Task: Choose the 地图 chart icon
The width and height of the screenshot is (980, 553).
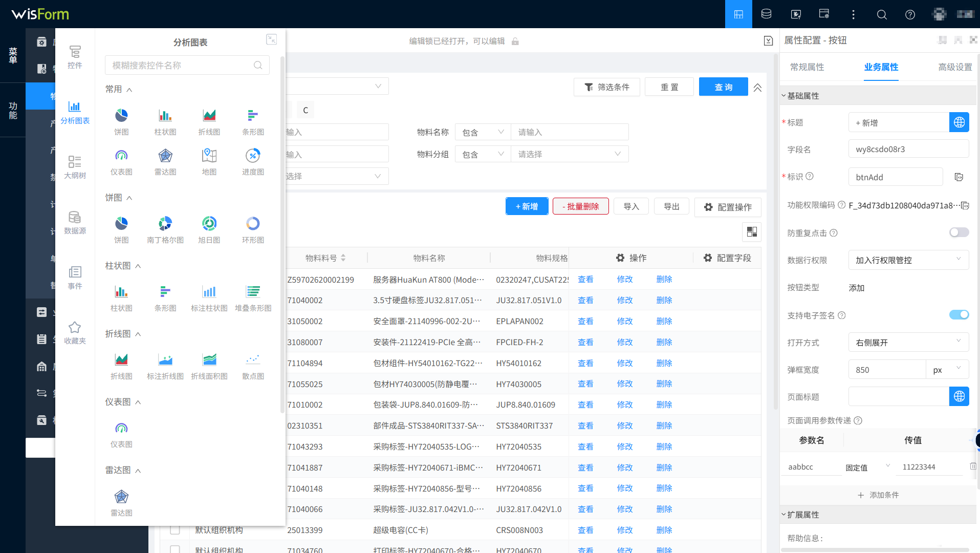Action: pyautogui.click(x=209, y=161)
